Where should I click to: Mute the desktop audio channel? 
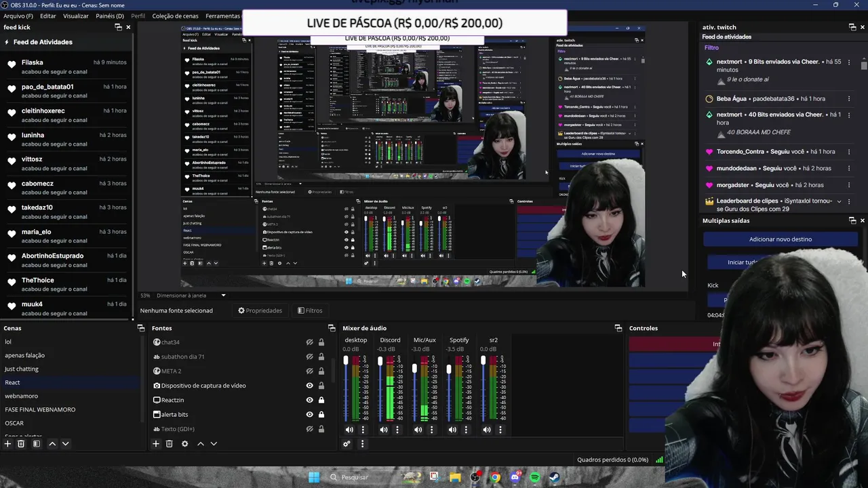tap(349, 430)
